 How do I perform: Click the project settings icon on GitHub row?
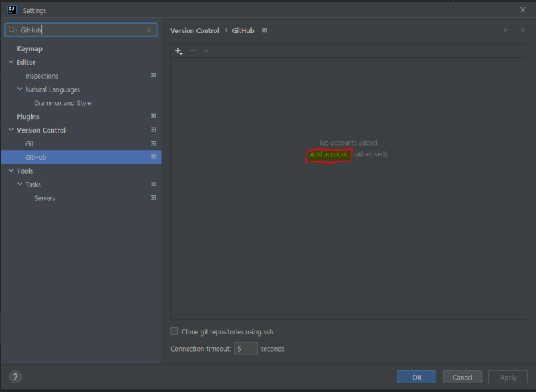tap(153, 157)
